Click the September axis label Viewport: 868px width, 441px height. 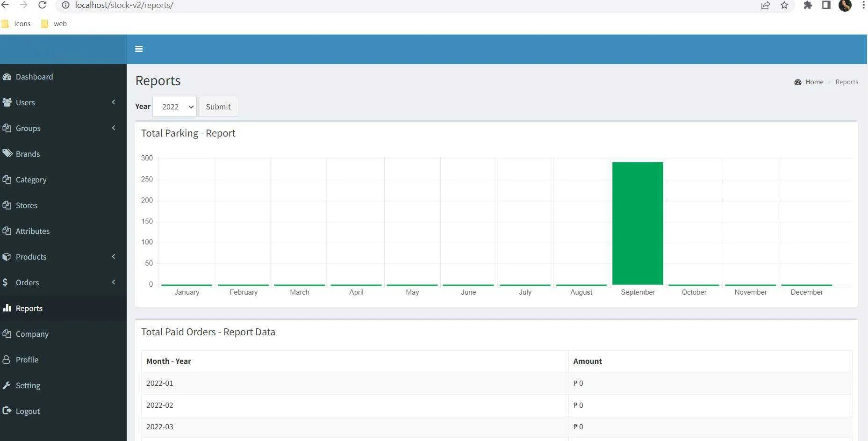638,292
